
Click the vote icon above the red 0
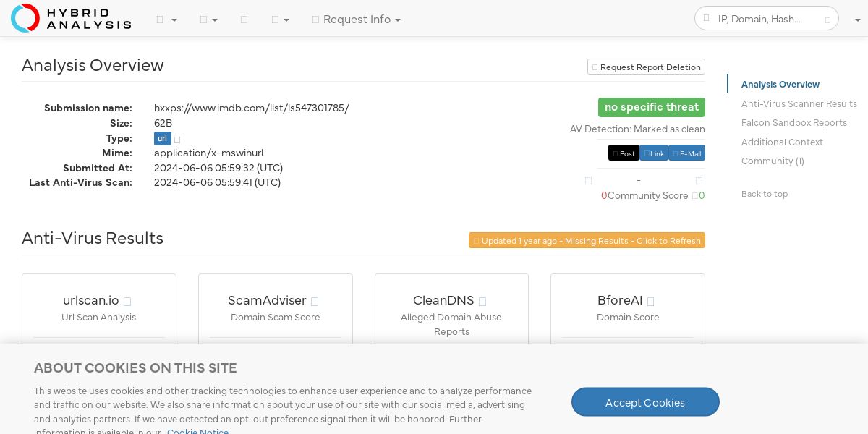tap(588, 181)
